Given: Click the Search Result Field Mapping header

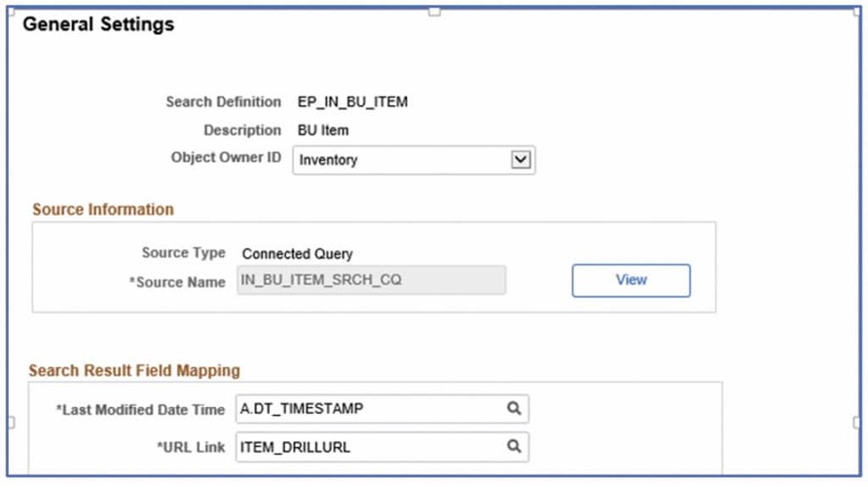Looking at the screenshot, I should (x=134, y=370).
